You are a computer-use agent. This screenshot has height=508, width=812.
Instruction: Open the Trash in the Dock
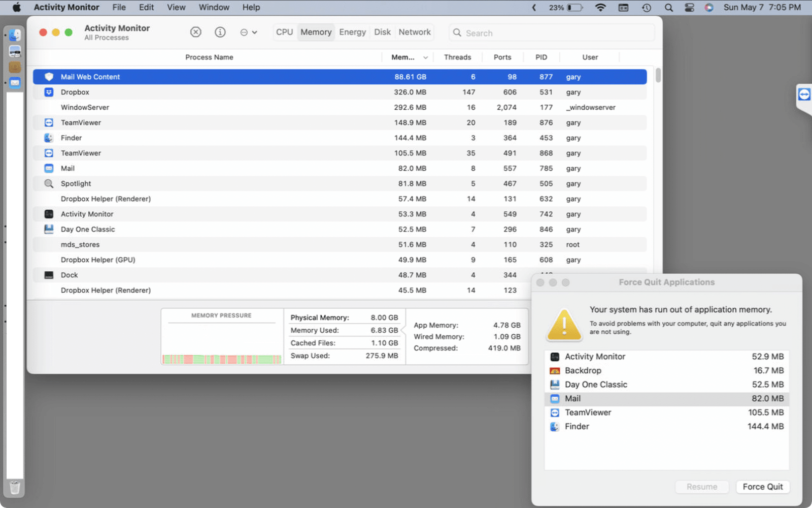[x=15, y=488]
